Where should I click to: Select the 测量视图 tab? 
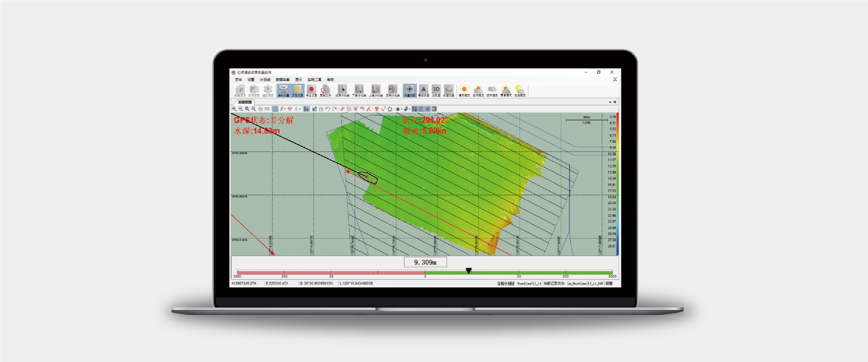245,102
